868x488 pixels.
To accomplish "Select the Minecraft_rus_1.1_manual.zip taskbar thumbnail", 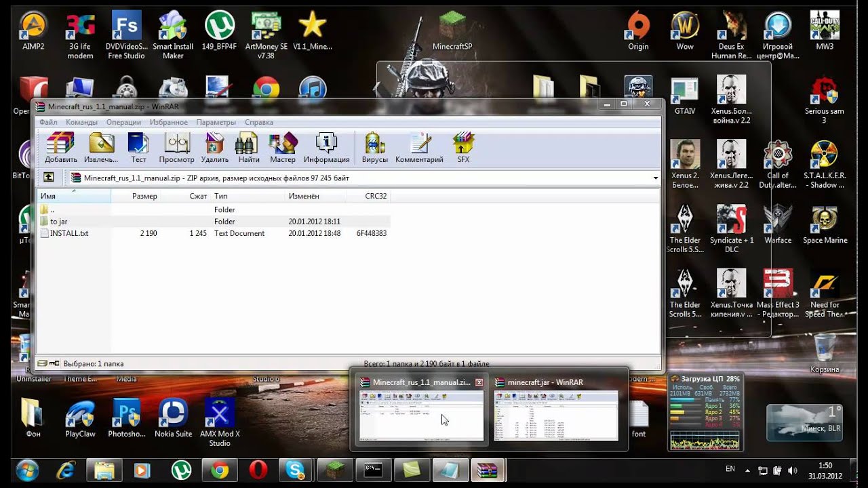I will tap(421, 409).
